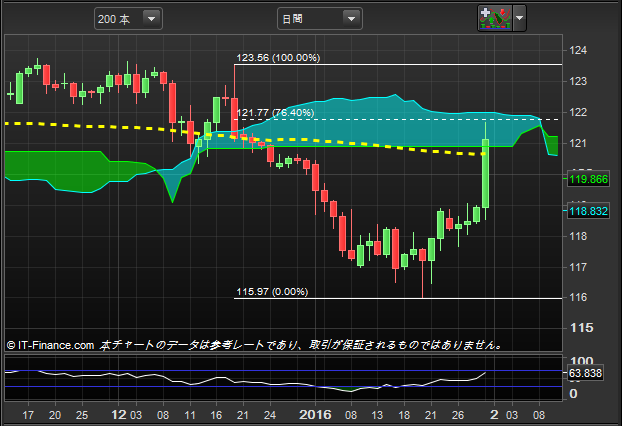This screenshot has width=622, height=426.
Task: Click the 116 price axis label
Action: 578,297
